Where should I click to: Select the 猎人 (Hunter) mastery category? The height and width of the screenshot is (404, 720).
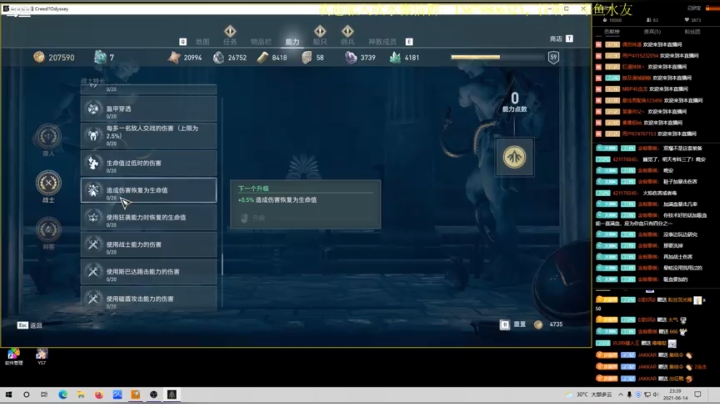click(x=48, y=140)
